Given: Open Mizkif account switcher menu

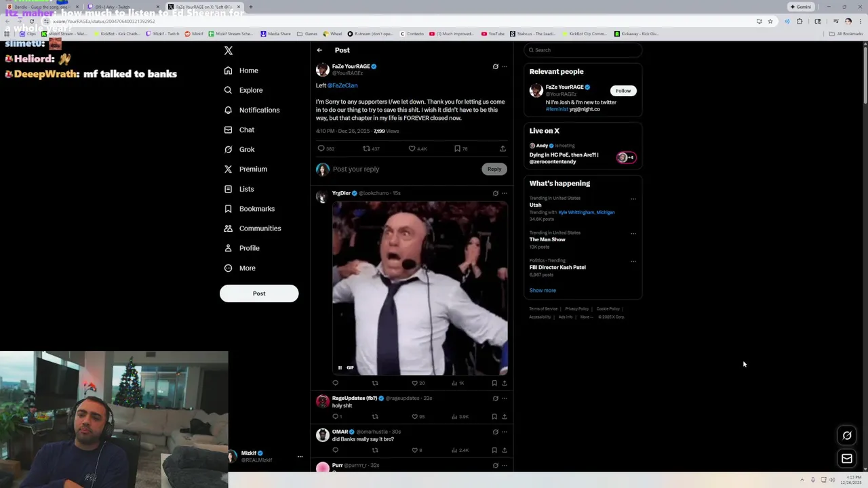Looking at the screenshot, I should click(266, 457).
